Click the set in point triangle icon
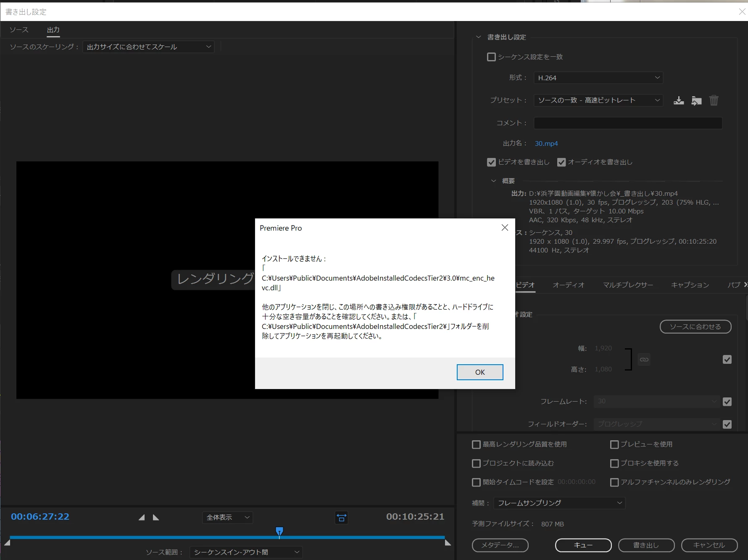 (x=142, y=518)
